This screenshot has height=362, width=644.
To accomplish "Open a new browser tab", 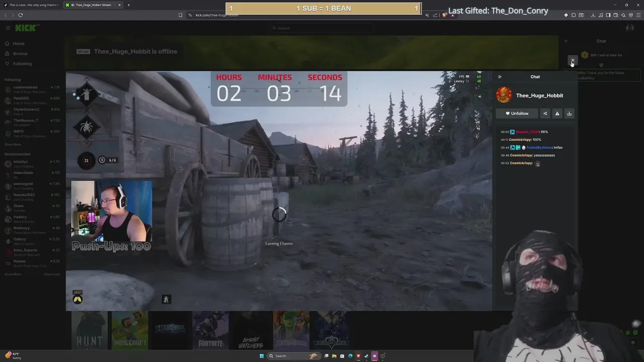I will 129,5.
